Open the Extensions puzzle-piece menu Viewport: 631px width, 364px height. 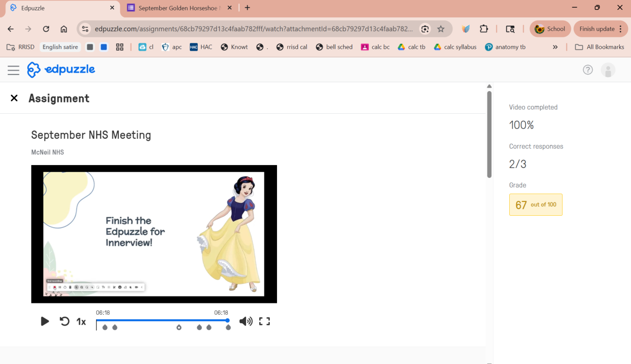(484, 29)
